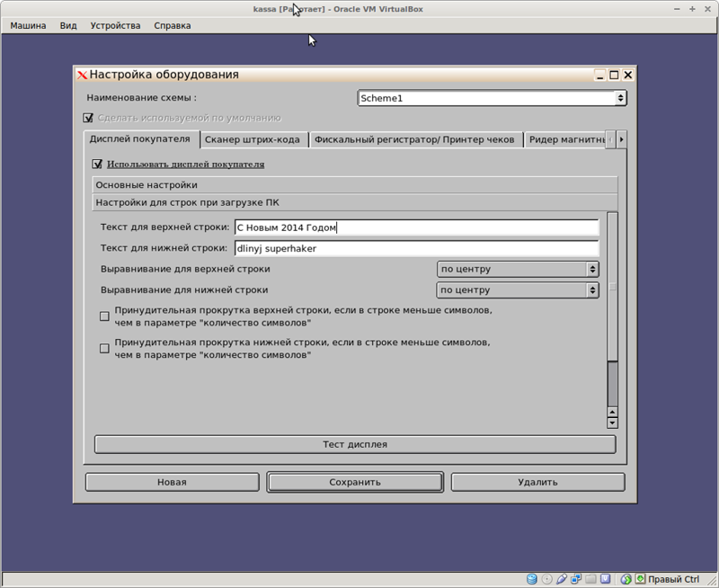This screenshot has width=719, height=588.
Task: Click label 'Наименование схемы :'
Action: [142, 98]
